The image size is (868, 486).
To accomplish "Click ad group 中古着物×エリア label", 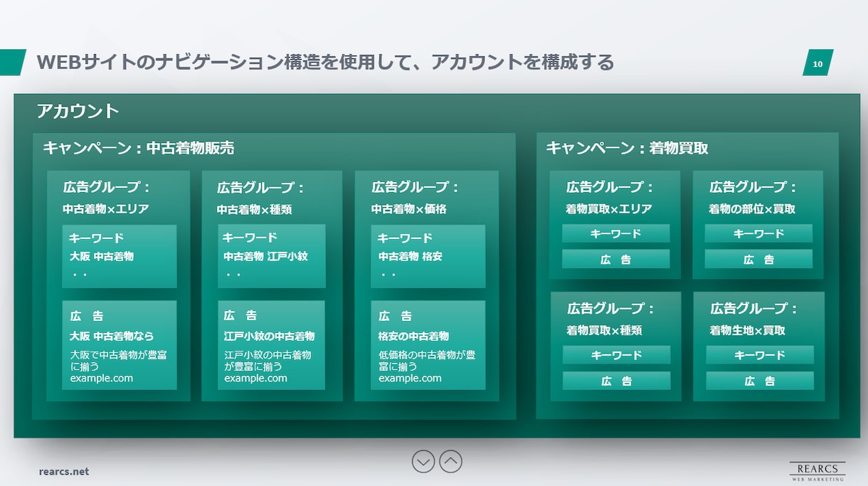I will point(106,209).
